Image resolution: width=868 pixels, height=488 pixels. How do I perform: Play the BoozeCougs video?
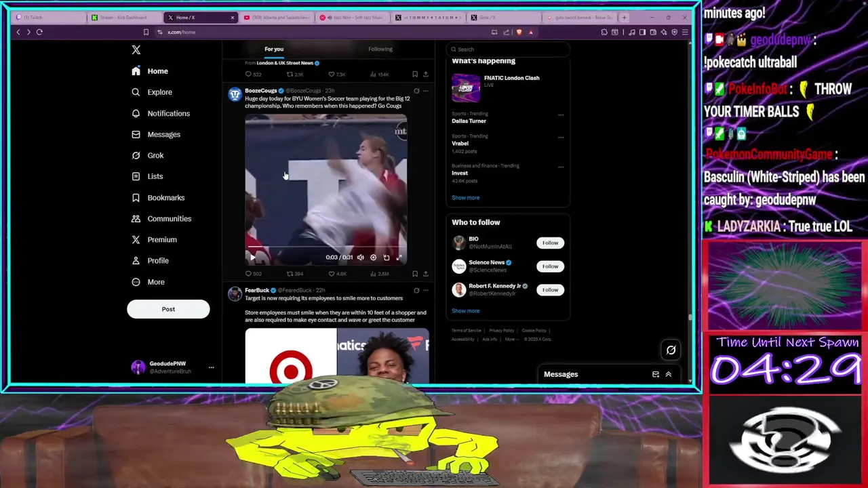coord(253,257)
